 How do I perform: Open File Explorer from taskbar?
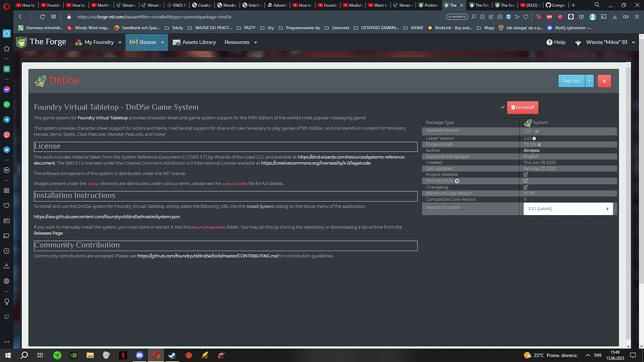click(x=90, y=355)
